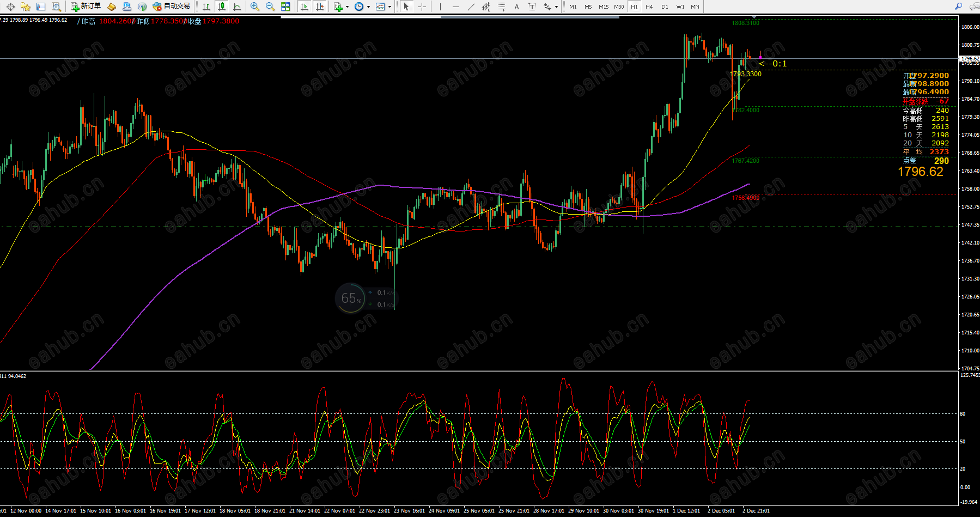Image resolution: width=980 pixels, height=518 pixels.
Task: Select the horizontal line drawing tool
Action: click(455, 7)
